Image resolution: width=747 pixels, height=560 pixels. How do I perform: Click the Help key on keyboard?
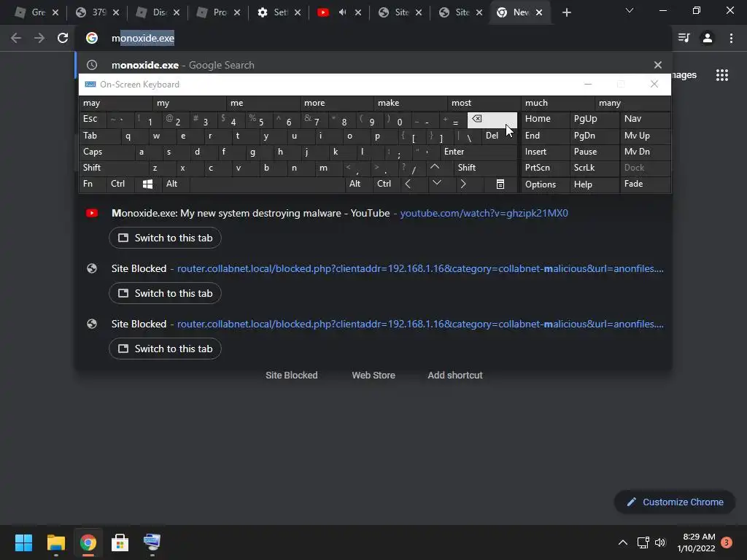click(x=594, y=184)
